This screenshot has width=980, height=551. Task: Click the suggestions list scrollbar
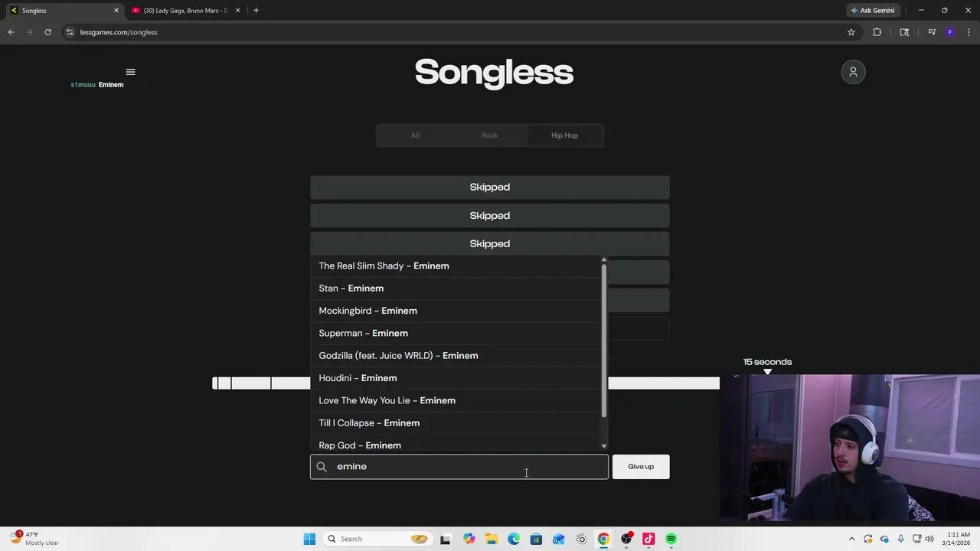pos(604,341)
